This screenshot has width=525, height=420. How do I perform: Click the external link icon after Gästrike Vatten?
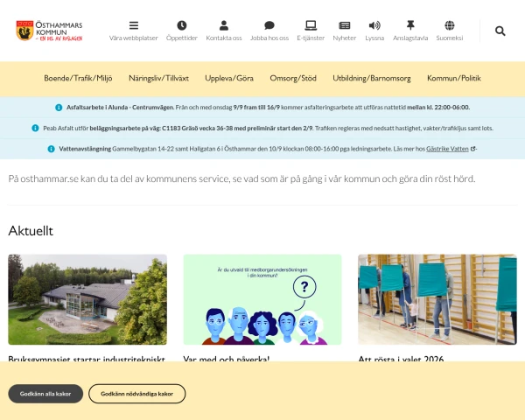pos(472,149)
